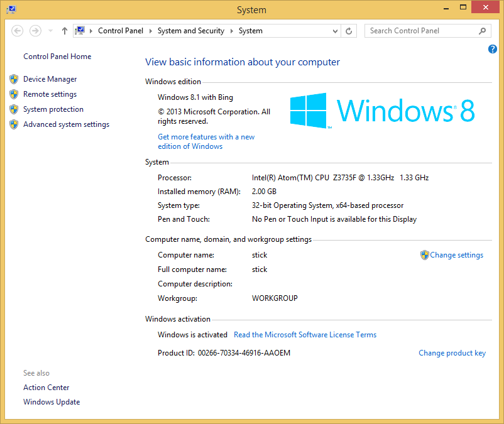Open the recent locations dropdown arrow

click(x=50, y=31)
